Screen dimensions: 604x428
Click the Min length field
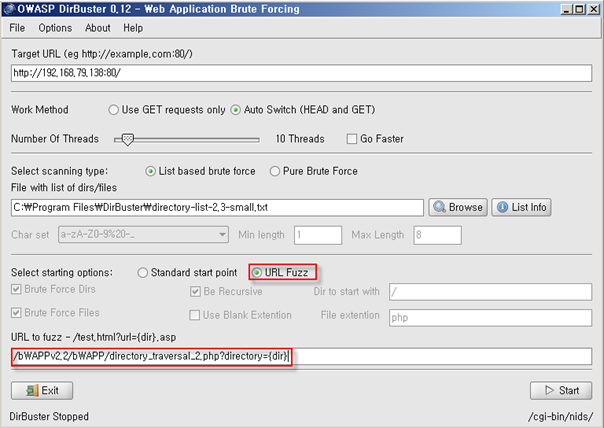coord(318,235)
